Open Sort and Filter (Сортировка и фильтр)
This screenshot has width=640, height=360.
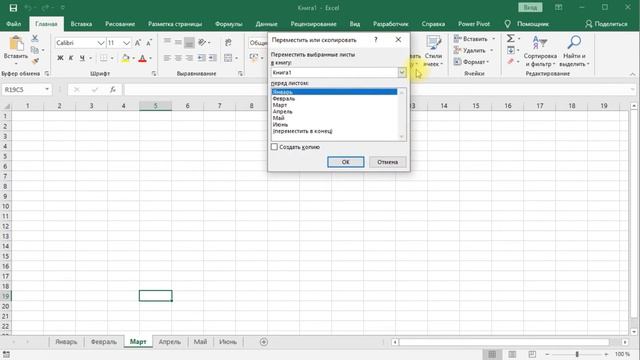540,51
